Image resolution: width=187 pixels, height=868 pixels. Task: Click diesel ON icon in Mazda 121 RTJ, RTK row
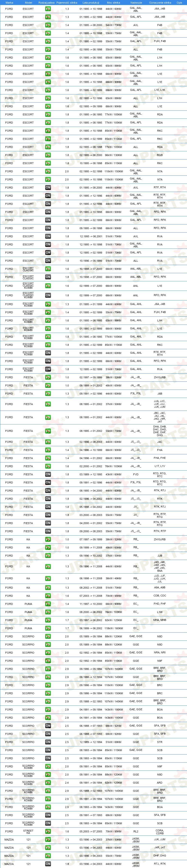click(48, 864)
